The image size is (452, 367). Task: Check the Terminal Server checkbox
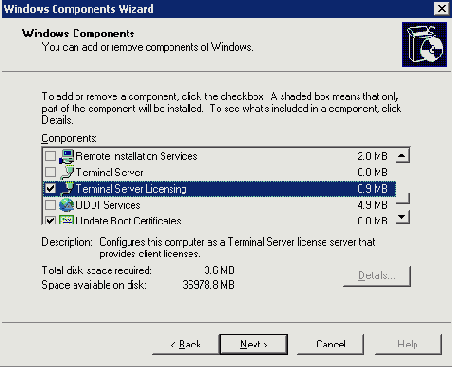point(50,172)
